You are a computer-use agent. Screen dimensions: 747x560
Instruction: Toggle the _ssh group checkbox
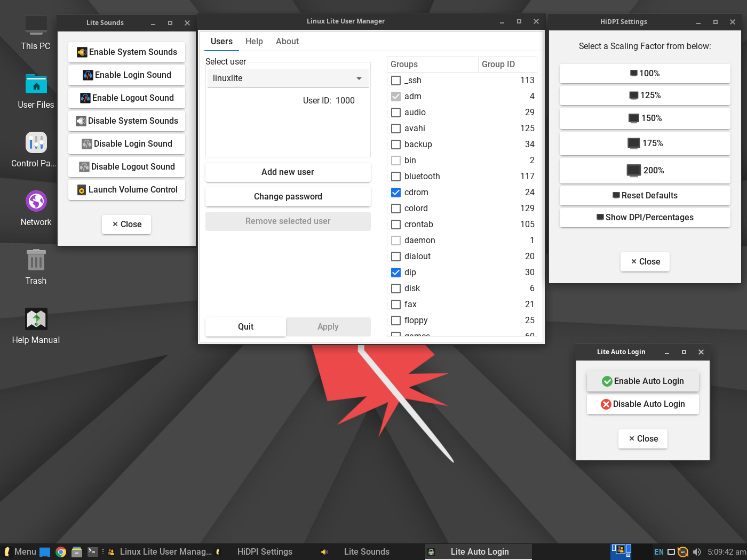[x=396, y=81]
